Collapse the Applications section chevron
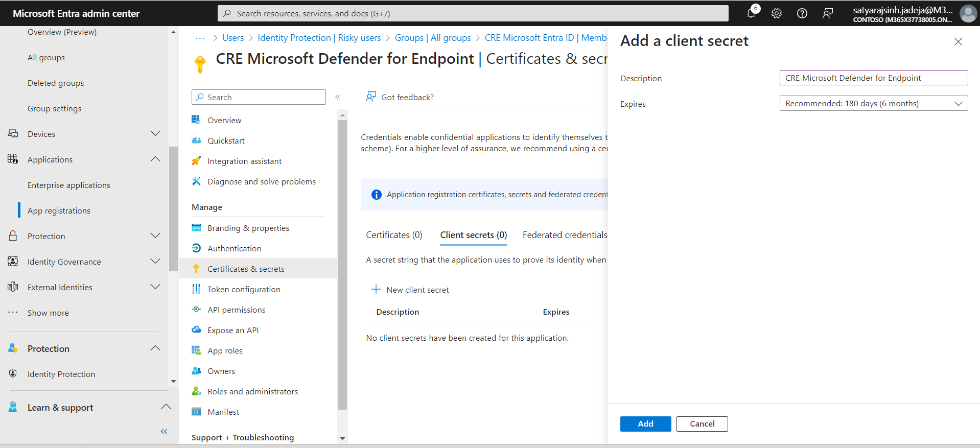 click(155, 159)
